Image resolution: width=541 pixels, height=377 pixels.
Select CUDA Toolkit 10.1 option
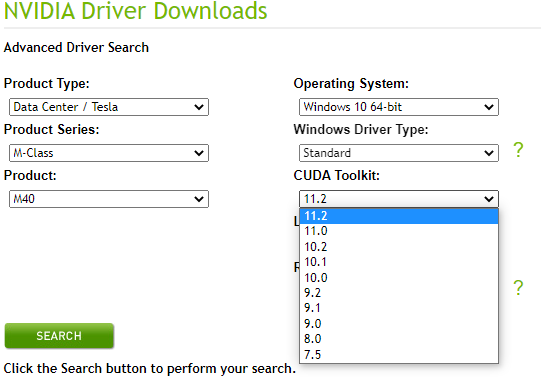[399, 262]
